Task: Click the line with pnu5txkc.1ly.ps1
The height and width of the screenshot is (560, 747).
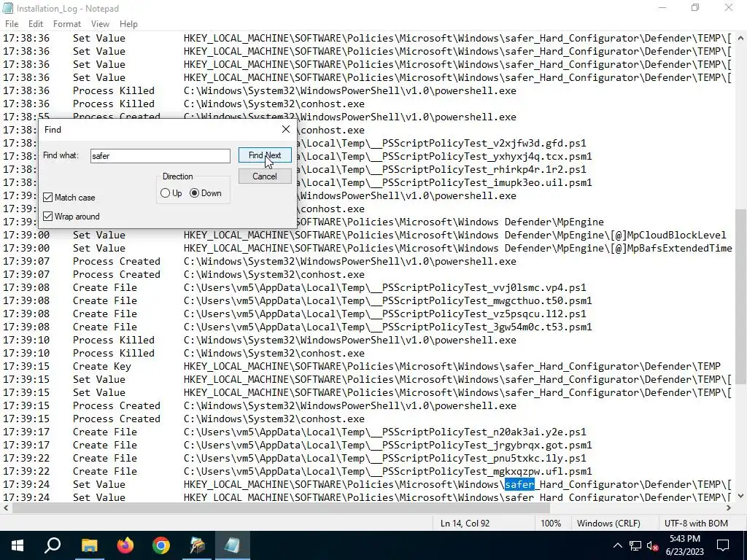Action: click(x=295, y=458)
